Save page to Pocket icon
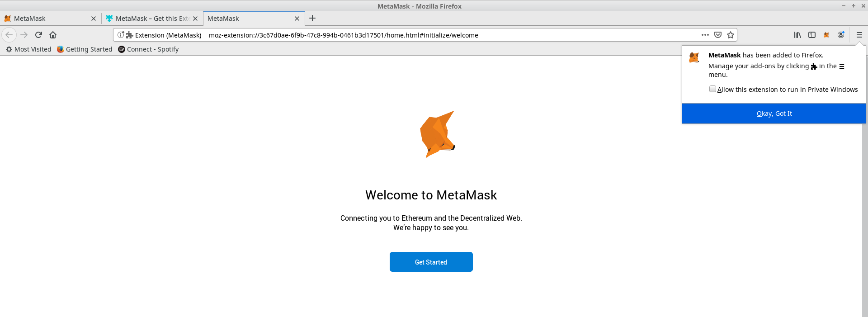 718,35
